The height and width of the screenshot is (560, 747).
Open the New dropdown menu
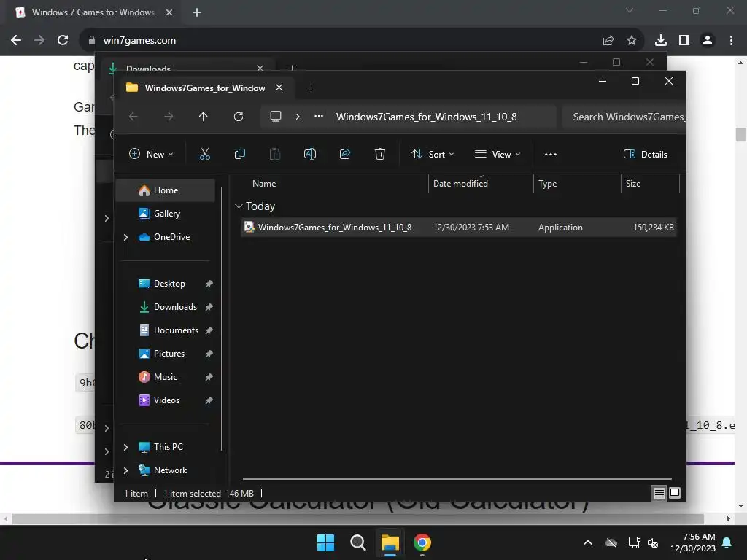[151, 155]
